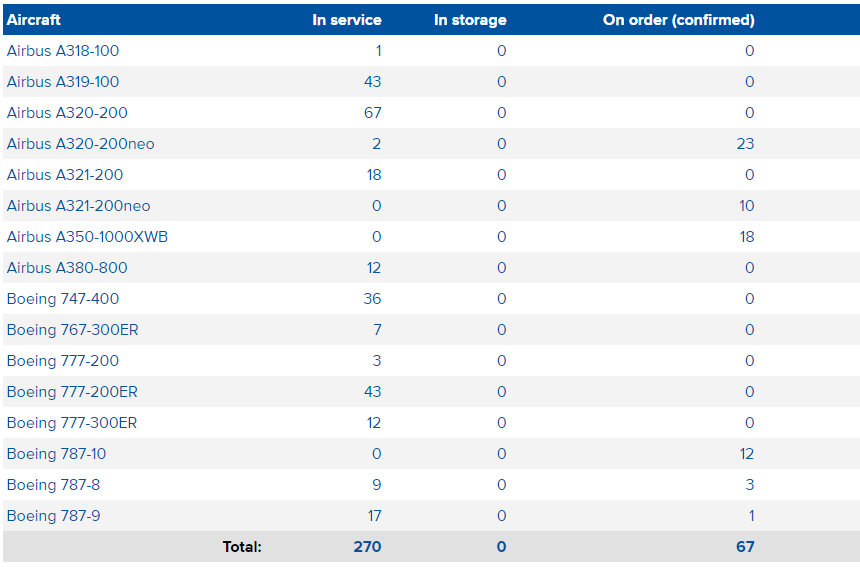Select on-order value 1 for Boeing 787-9
This screenshot has width=860, height=567.
tap(751, 515)
